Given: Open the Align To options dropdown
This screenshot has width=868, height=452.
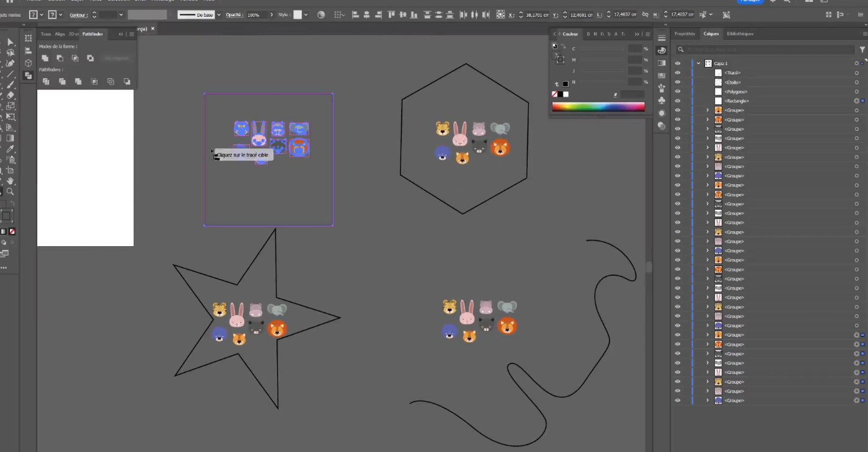Looking at the screenshot, I should pyautogui.click(x=340, y=14).
